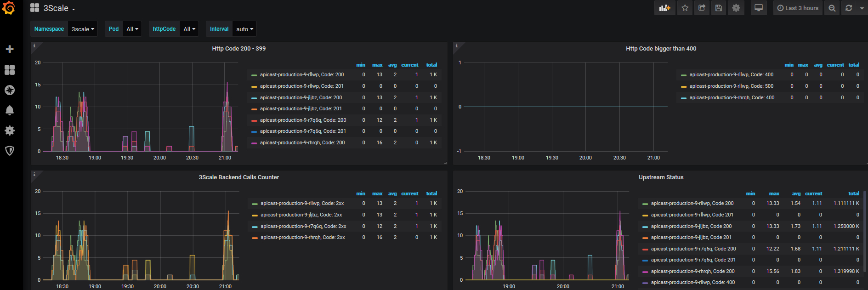Open the Server Admin shield icon

(9, 151)
